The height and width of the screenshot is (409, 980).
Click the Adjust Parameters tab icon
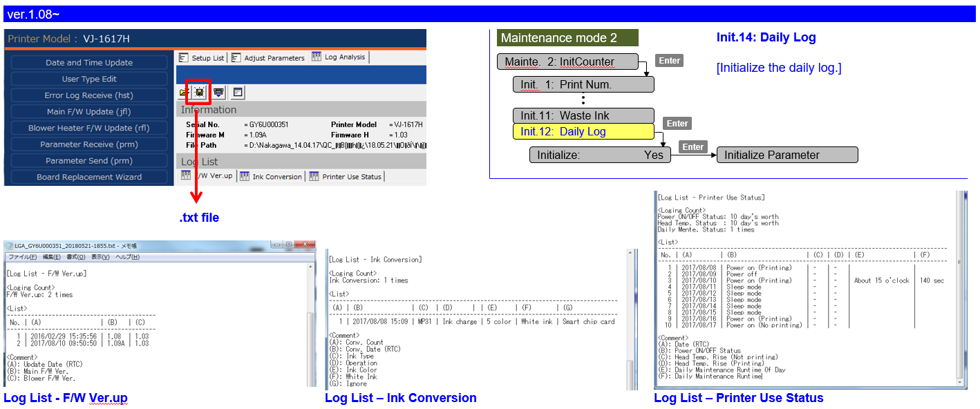pyautogui.click(x=236, y=58)
